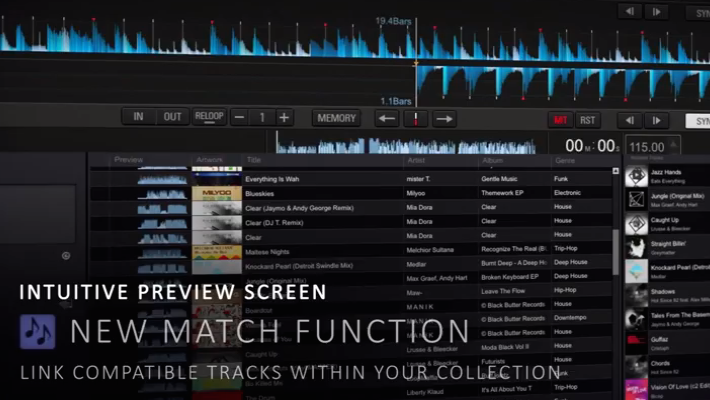Jump to previous cue with left arrow
The image size is (710, 400).
point(387,119)
